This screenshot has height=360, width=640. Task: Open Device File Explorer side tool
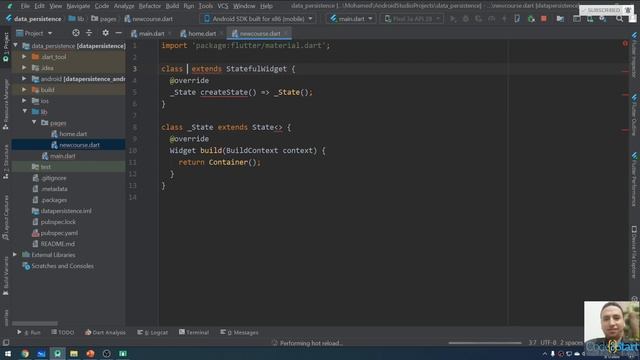[634, 252]
